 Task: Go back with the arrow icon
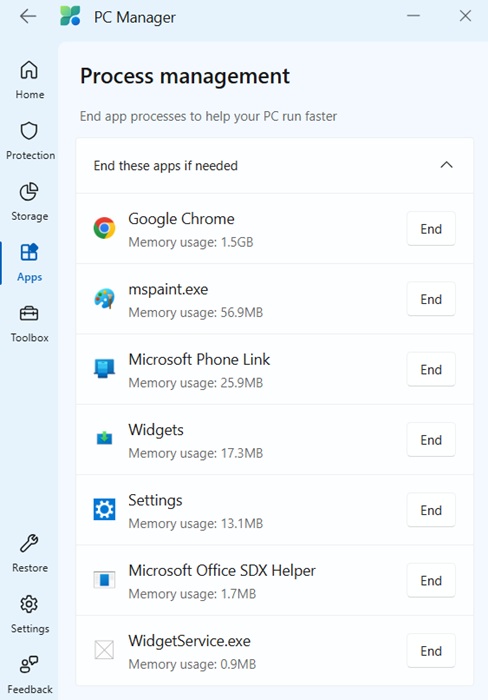click(28, 17)
